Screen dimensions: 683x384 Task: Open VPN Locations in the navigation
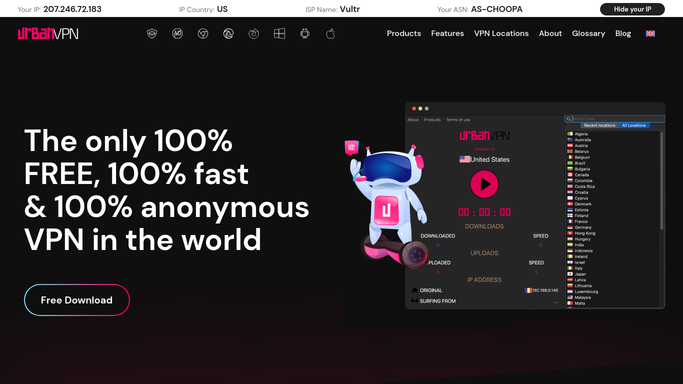click(501, 34)
